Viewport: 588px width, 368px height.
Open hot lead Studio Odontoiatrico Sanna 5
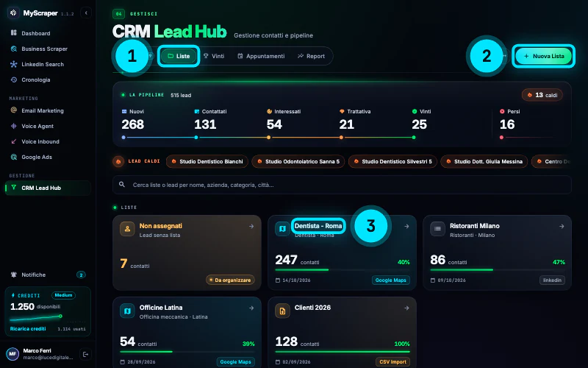coord(298,161)
